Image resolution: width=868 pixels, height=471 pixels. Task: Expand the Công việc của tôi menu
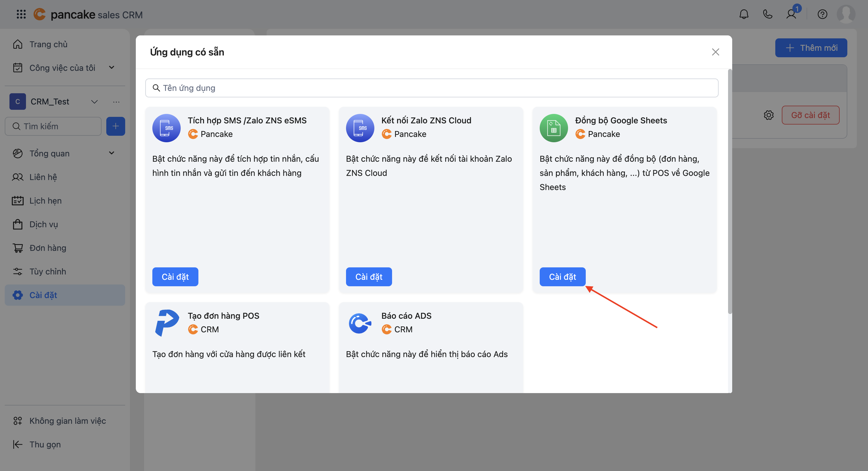point(112,68)
